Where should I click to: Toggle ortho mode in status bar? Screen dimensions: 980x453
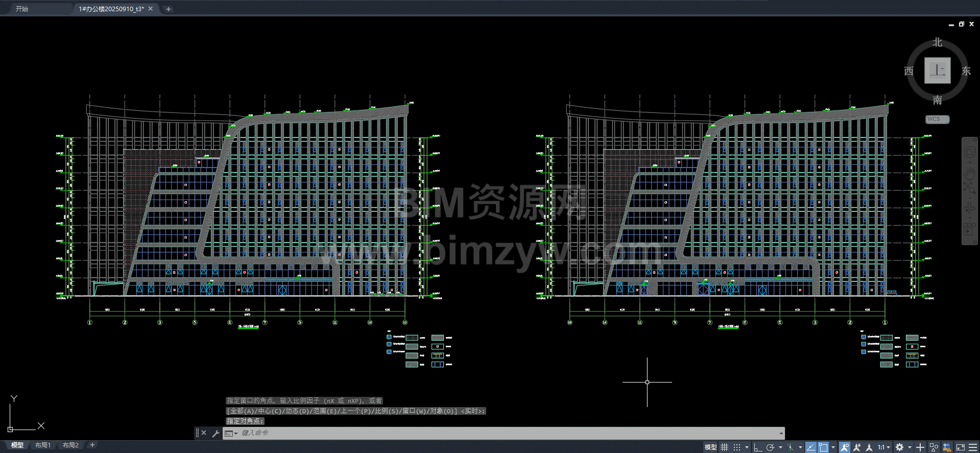click(758, 447)
